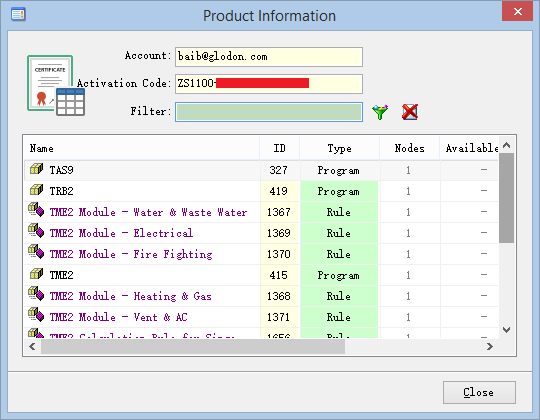
Task: Click the Nodes value in TAS9 row
Action: (x=408, y=170)
